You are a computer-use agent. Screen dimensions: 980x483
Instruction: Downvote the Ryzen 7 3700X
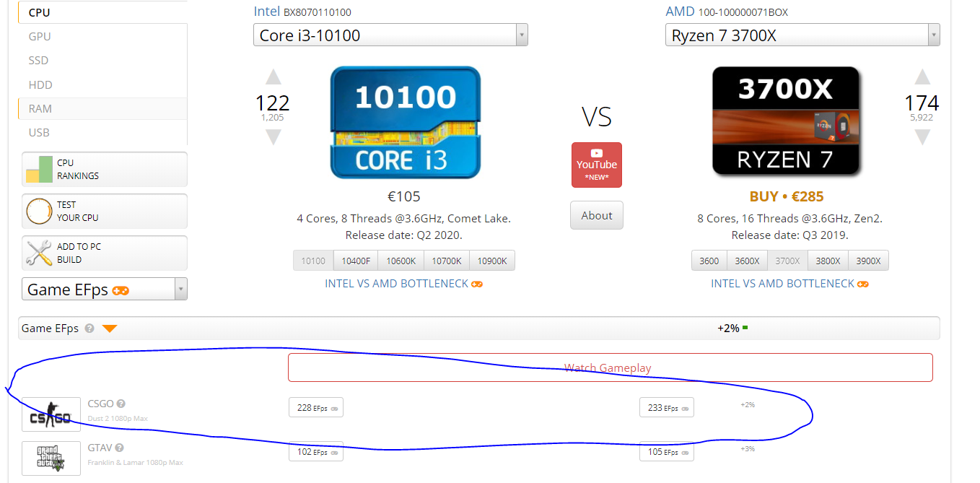coord(922,136)
